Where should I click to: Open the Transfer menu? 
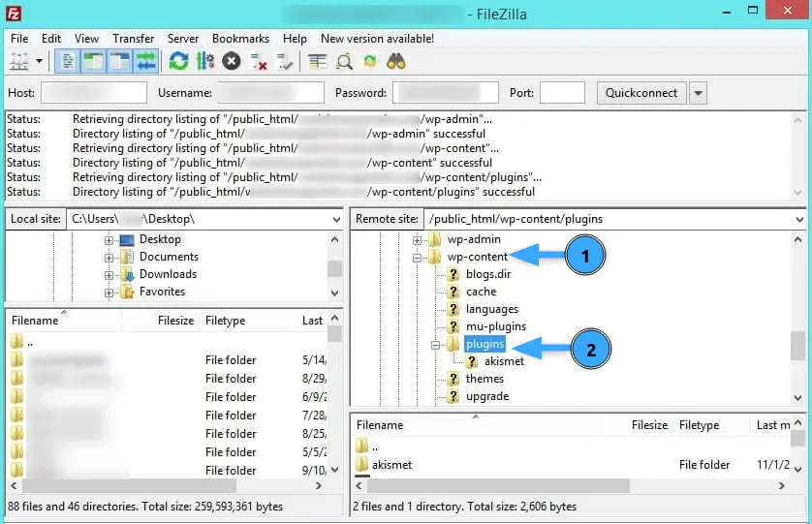(x=134, y=39)
